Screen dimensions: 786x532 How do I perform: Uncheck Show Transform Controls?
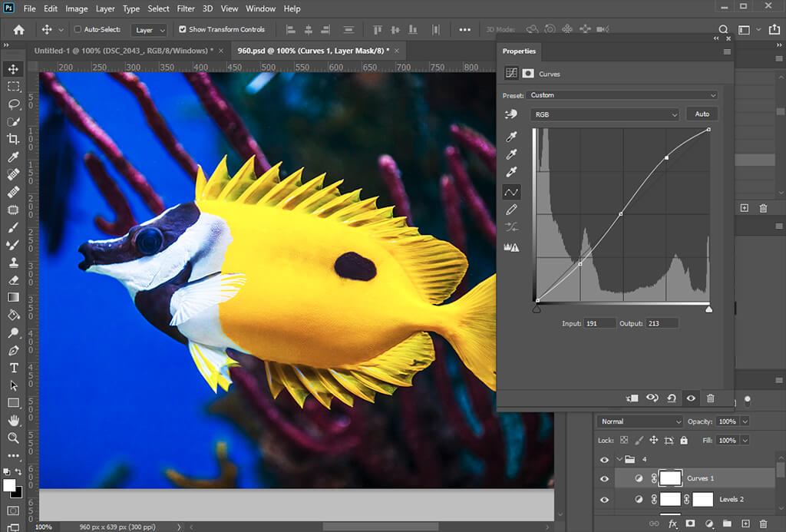click(x=183, y=30)
